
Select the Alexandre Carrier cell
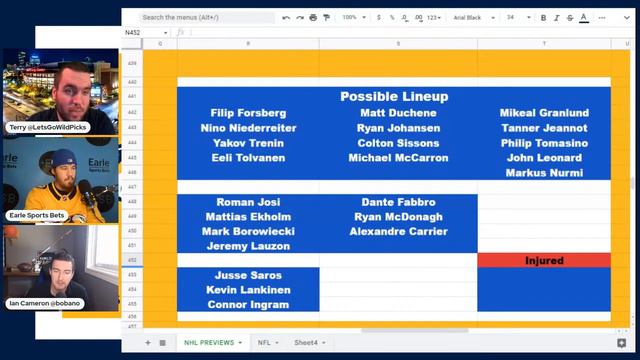[398, 231]
